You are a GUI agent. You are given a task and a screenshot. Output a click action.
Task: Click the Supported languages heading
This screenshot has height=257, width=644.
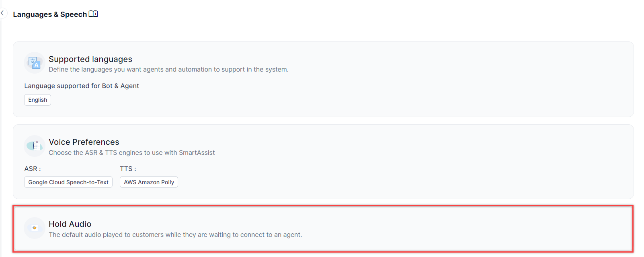point(90,59)
